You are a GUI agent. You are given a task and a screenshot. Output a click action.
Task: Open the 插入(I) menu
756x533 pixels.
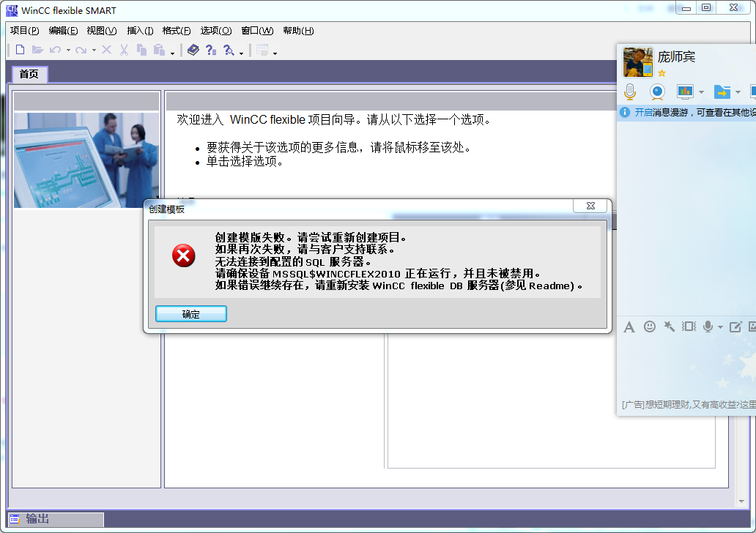(141, 31)
